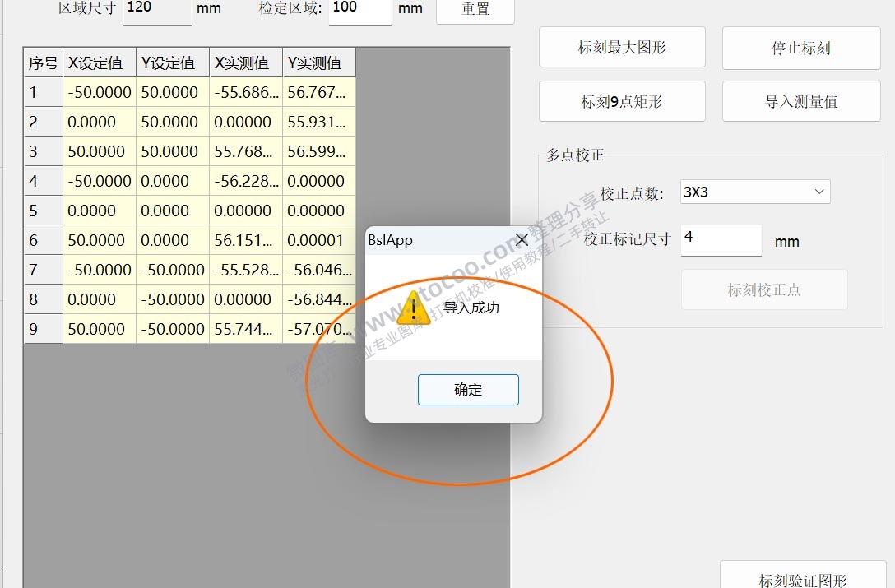
Task: Click the 标刻9点矩形 button
Action: 621,100
